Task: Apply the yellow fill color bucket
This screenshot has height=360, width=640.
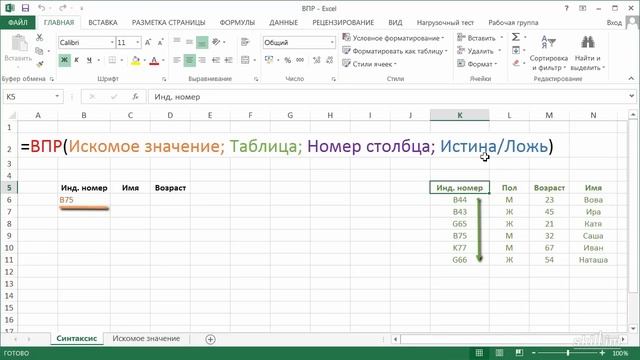Action: tap(136, 61)
